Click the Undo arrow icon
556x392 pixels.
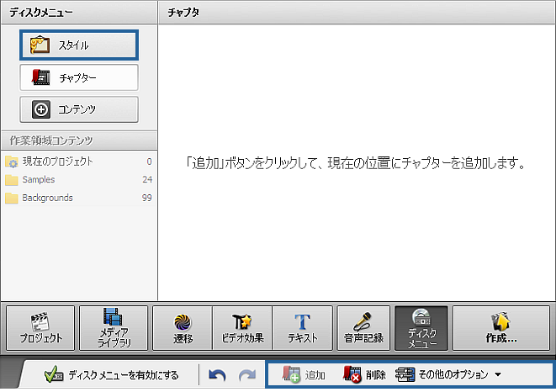point(217,375)
